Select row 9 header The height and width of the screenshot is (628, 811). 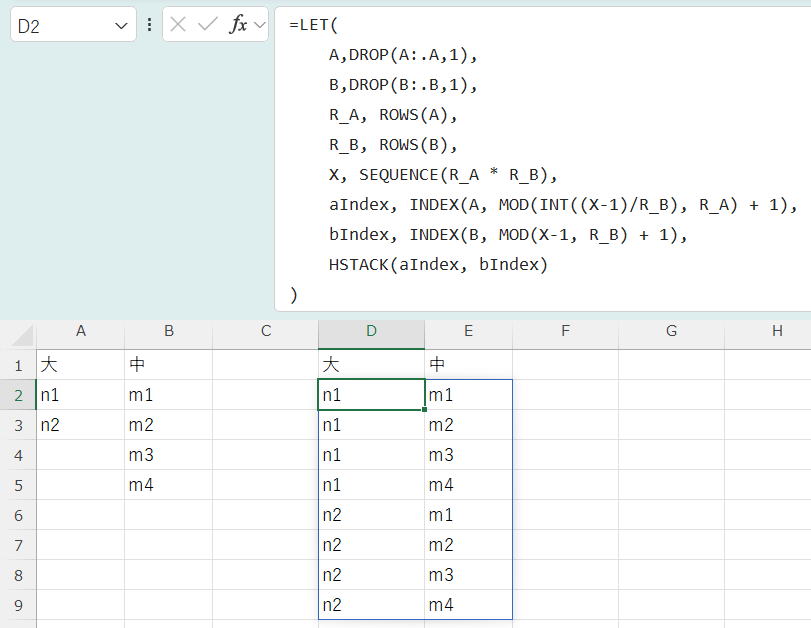pos(18,605)
